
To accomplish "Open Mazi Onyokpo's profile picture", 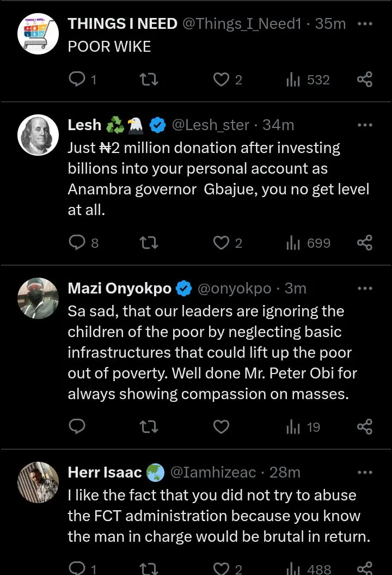I will [x=38, y=298].
